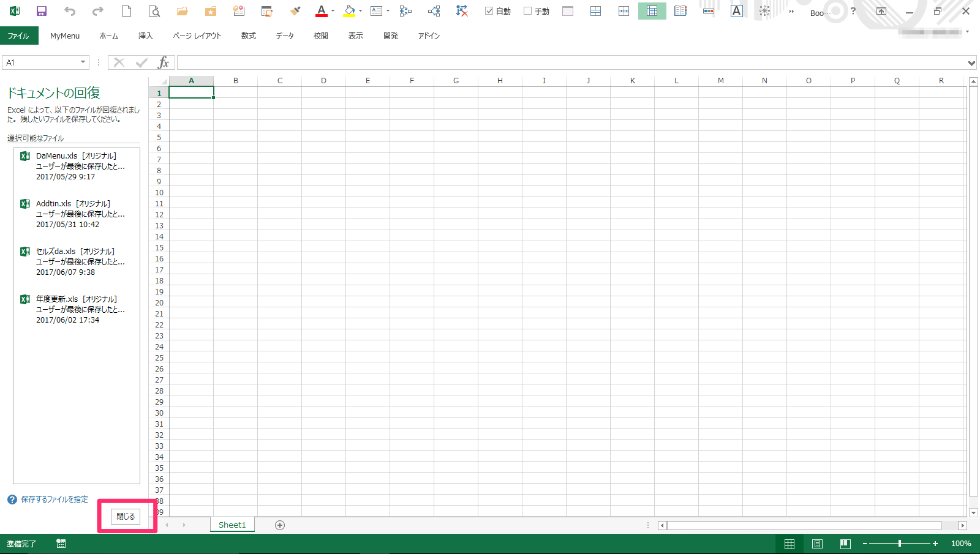This screenshot has height=554, width=980.
Task: Expand the formula bar
Action: [x=971, y=63]
